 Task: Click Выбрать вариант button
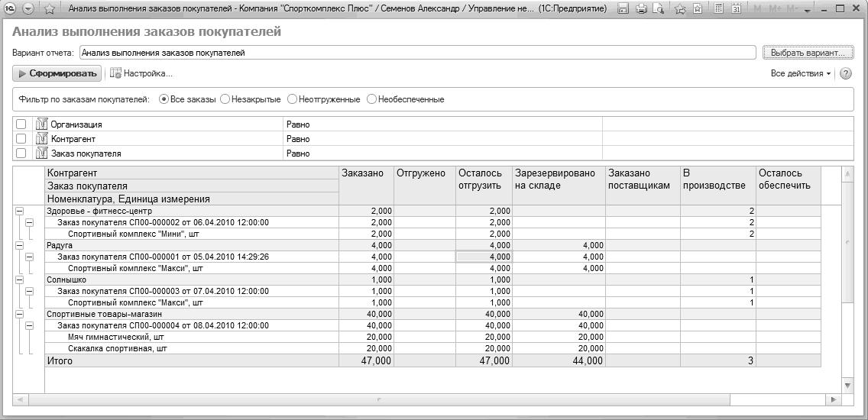tap(808, 53)
